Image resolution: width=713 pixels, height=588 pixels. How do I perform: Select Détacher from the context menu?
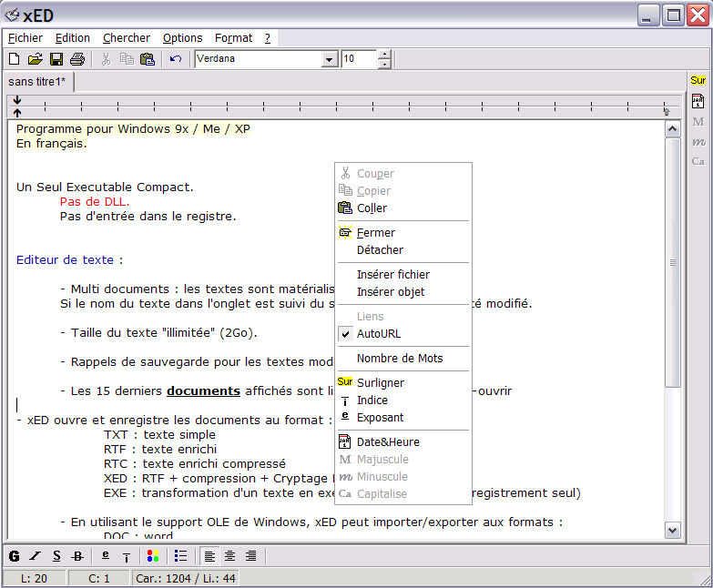click(x=402, y=250)
